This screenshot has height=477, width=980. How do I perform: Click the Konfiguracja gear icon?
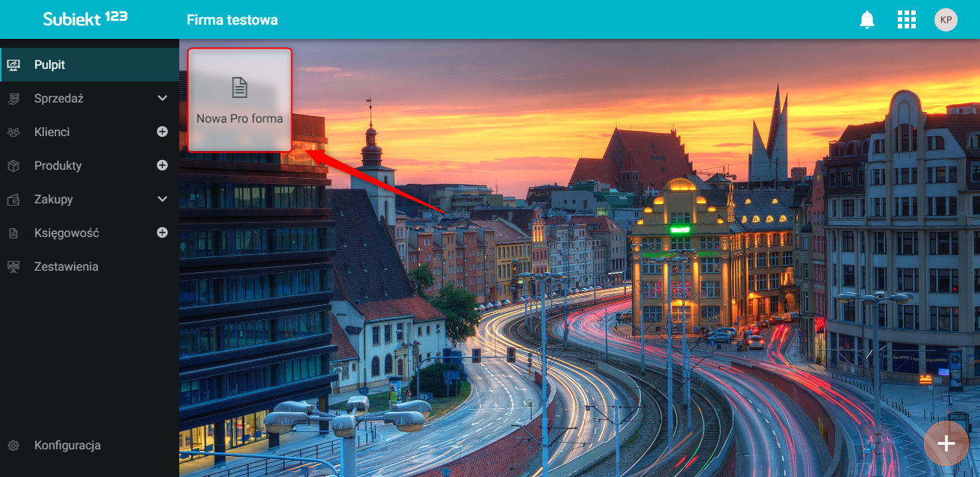(13, 446)
